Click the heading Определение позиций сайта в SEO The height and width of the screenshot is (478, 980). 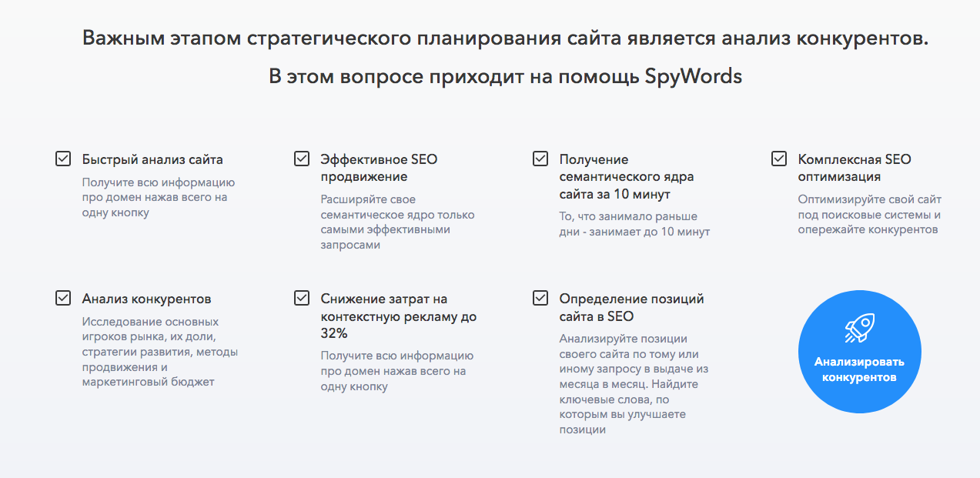[x=631, y=308]
